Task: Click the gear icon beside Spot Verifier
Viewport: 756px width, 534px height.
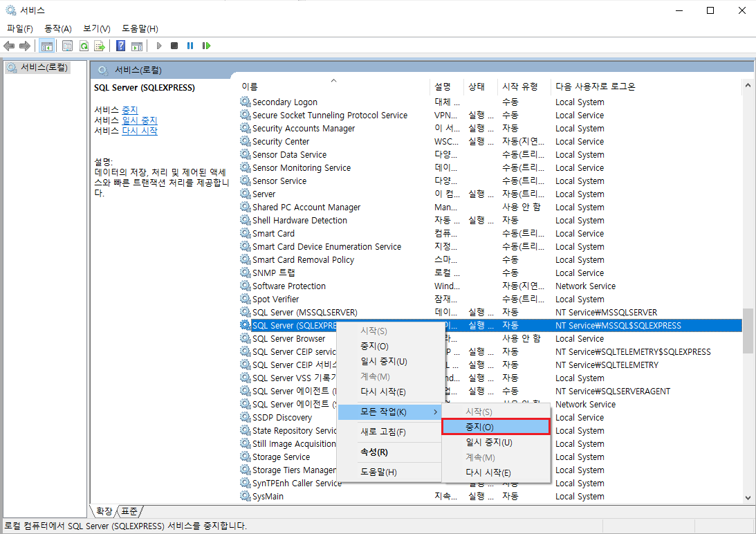Action: pyautogui.click(x=246, y=299)
